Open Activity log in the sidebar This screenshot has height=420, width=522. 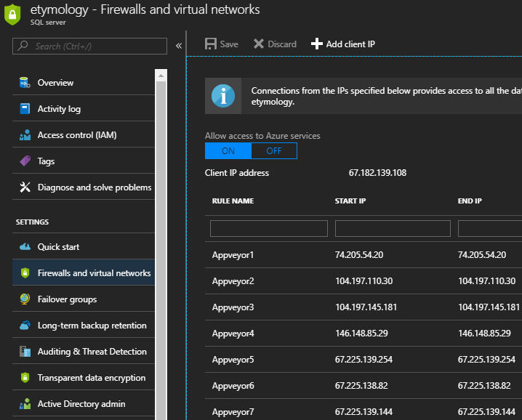pos(84,108)
